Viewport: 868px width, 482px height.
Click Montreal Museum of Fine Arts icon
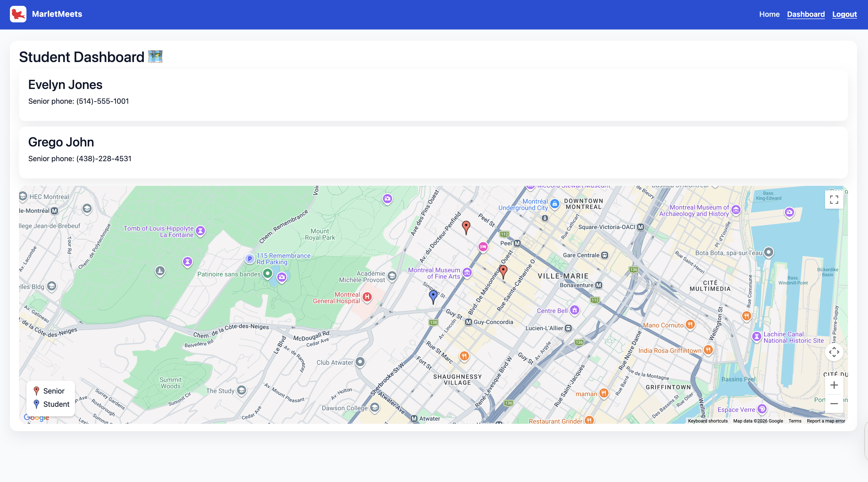pos(467,272)
